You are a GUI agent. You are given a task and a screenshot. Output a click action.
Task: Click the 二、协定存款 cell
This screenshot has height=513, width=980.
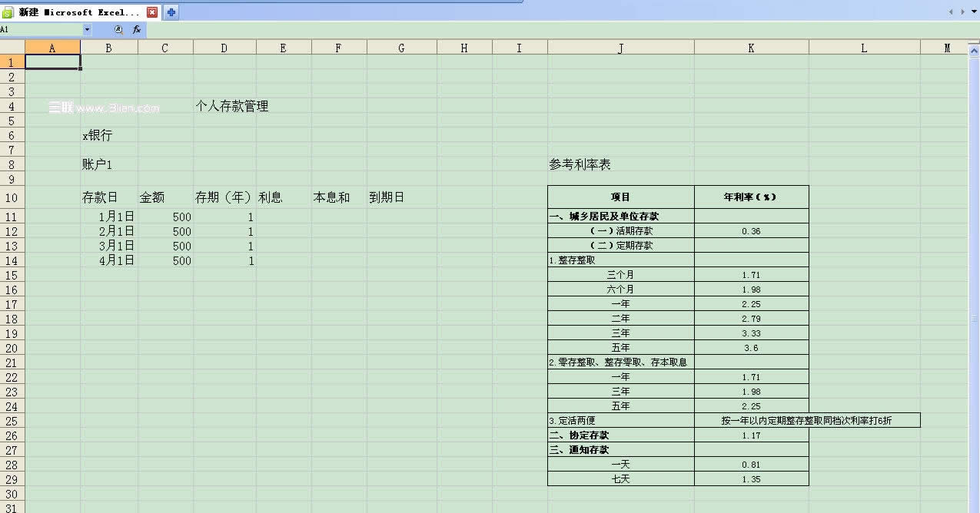pos(621,435)
